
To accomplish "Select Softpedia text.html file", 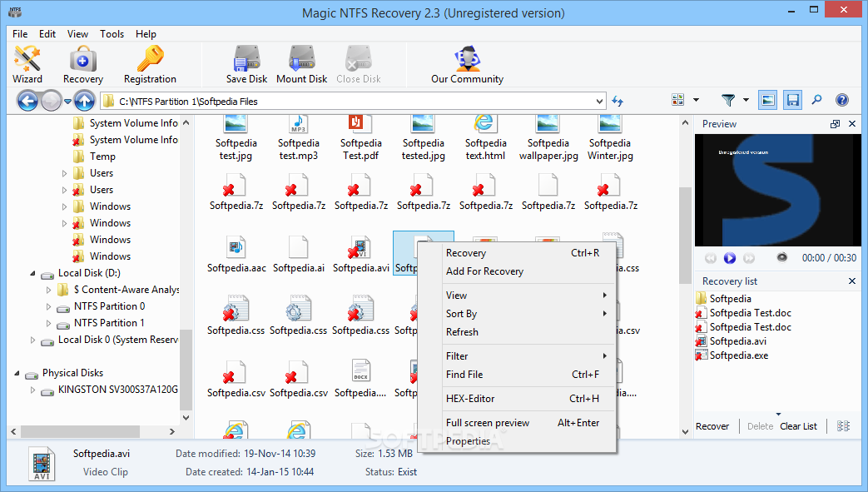I will pos(485,138).
